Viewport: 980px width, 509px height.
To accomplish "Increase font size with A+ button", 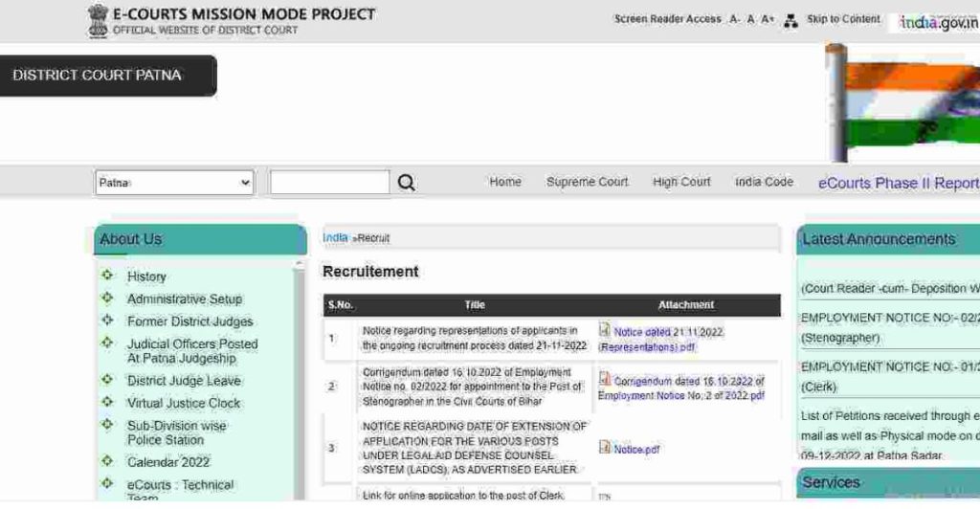I will pyautogui.click(x=768, y=19).
